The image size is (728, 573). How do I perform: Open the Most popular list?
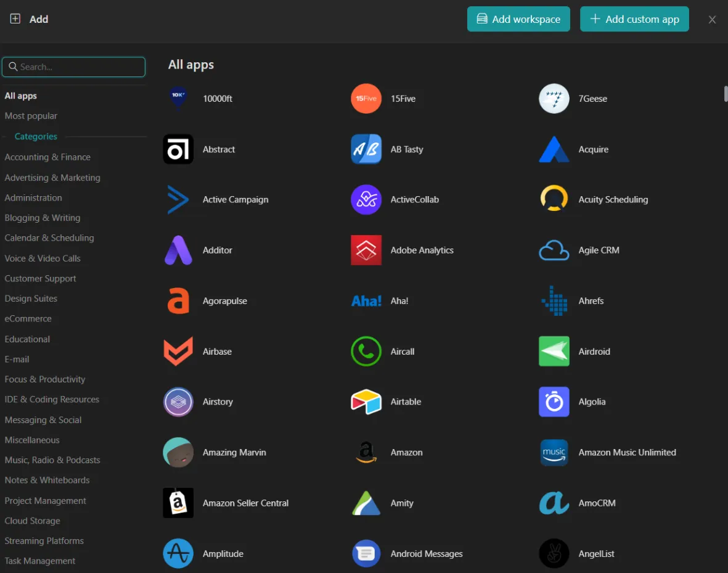[31, 116]
